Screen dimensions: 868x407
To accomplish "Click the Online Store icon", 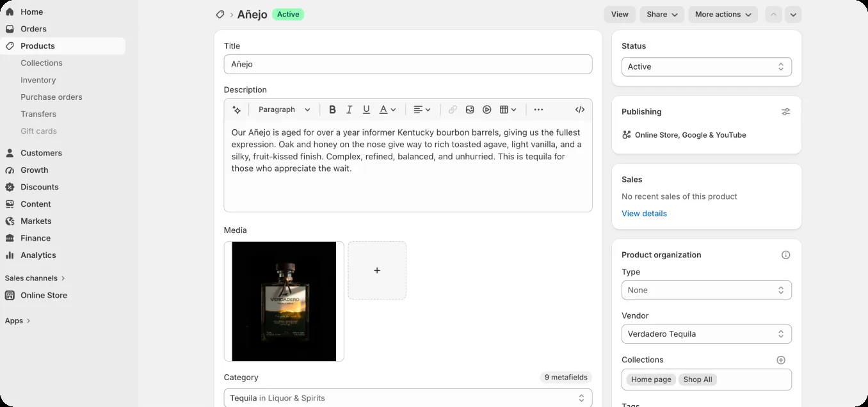I will click(10, 296).
